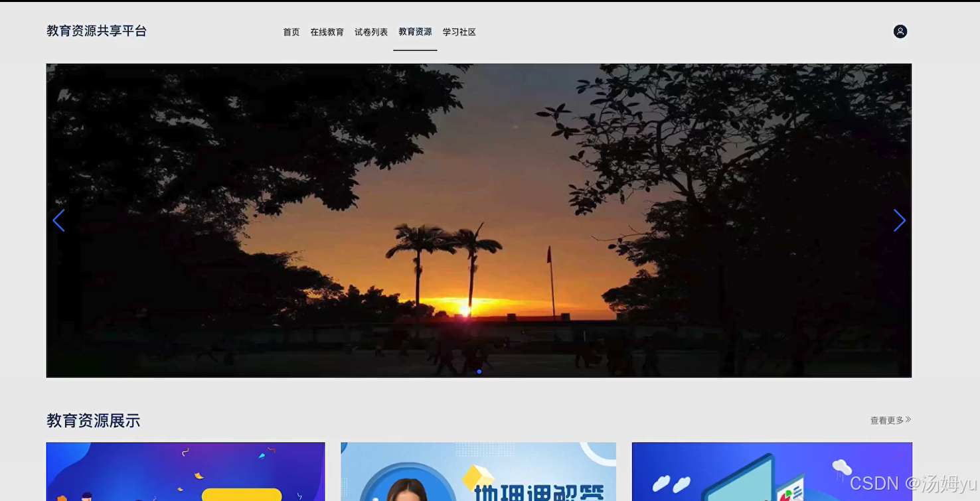
Task: Open the first resource card with yellow button
Action: 185,472
